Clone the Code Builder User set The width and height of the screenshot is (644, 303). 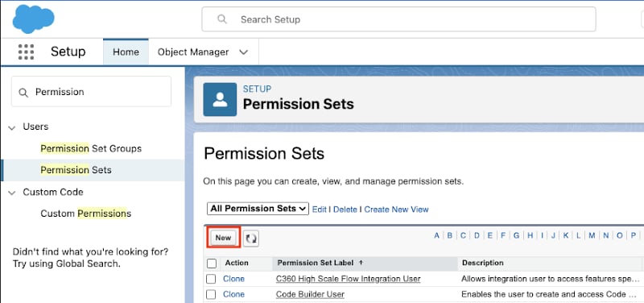pyautogui.click(x=233, y=294)
